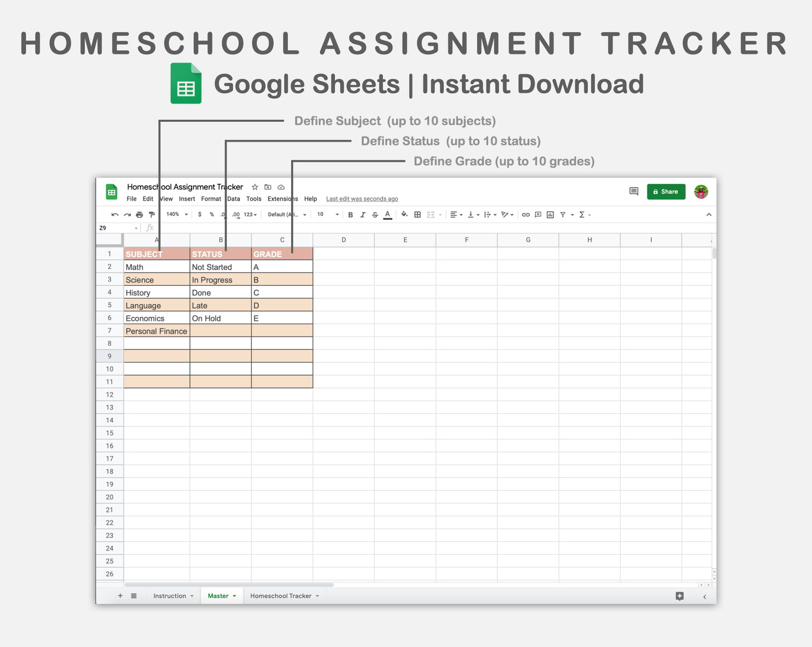Star the Homeschool Assignment Tracker document
The image size is (812, 647).
(255, 187)
